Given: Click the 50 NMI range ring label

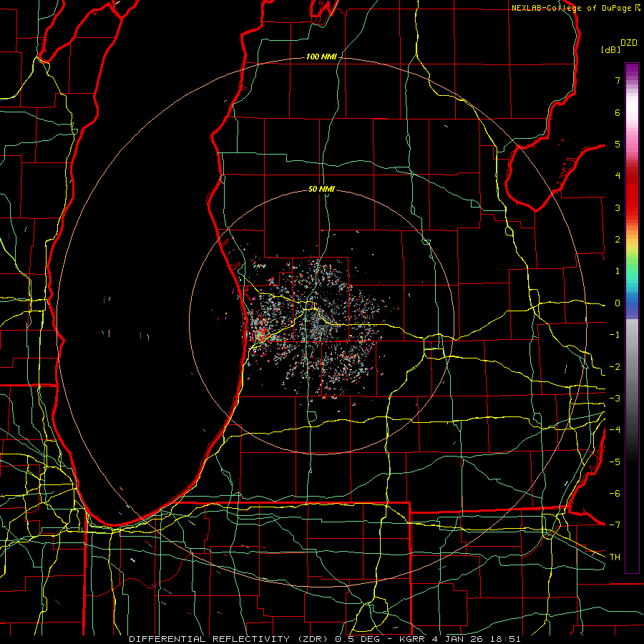Looking at the screenshot, I should pyautogui.click(x=321, y=190).
